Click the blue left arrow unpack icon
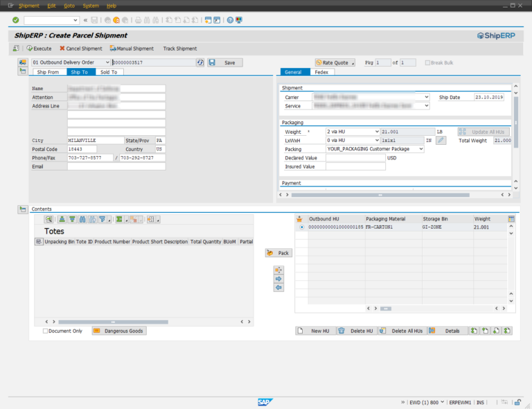The image size is (532, 409). 278,288
